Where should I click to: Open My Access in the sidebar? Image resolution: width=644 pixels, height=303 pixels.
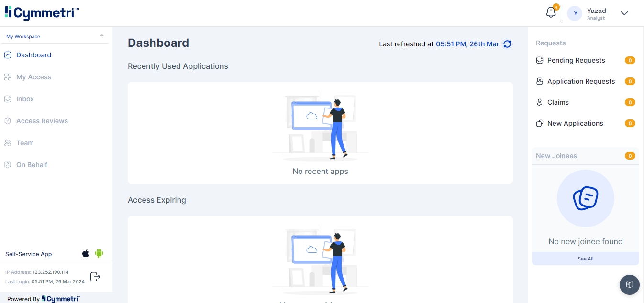[x=33, y=77]
